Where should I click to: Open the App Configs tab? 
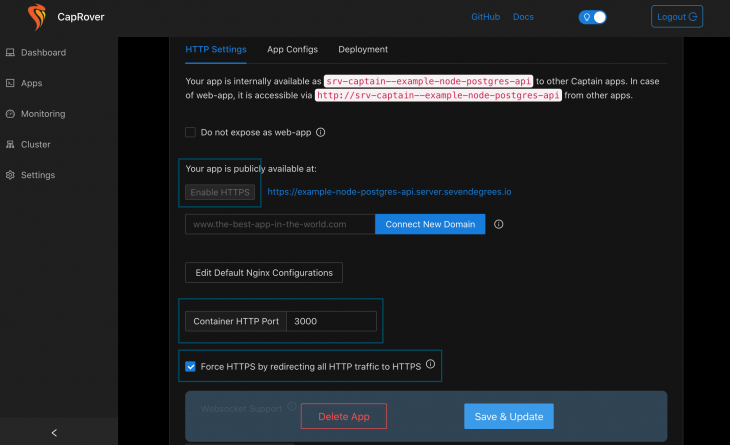coord(292,49)
